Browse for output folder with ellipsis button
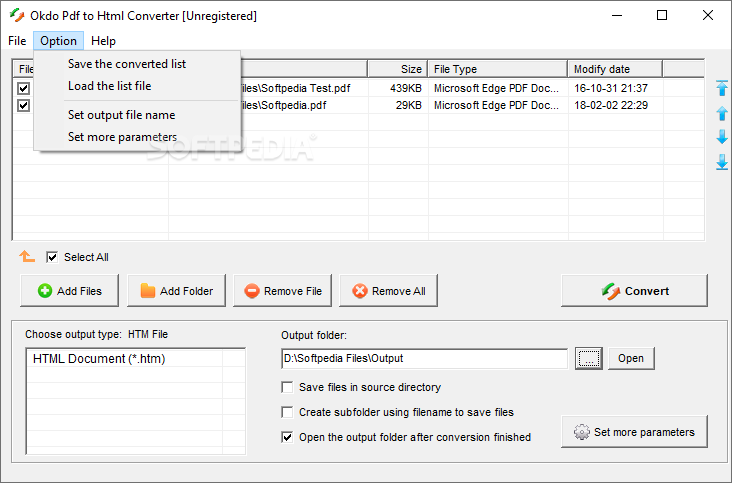The width and height of the screenshot is (732, 483). coord(589,358)
